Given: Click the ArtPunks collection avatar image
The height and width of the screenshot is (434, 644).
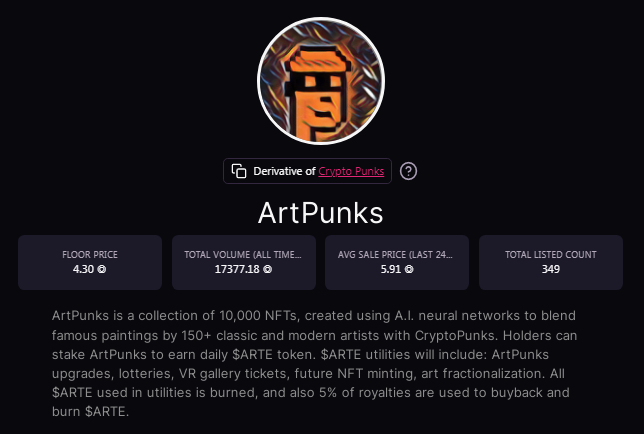Looking at the screenshot, I should tap(321, 81).
